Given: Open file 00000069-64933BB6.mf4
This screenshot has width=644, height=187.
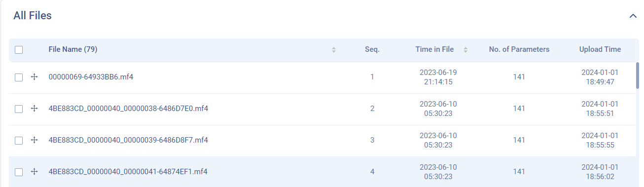Looking at the screenshot, I should tap(91, 77).
